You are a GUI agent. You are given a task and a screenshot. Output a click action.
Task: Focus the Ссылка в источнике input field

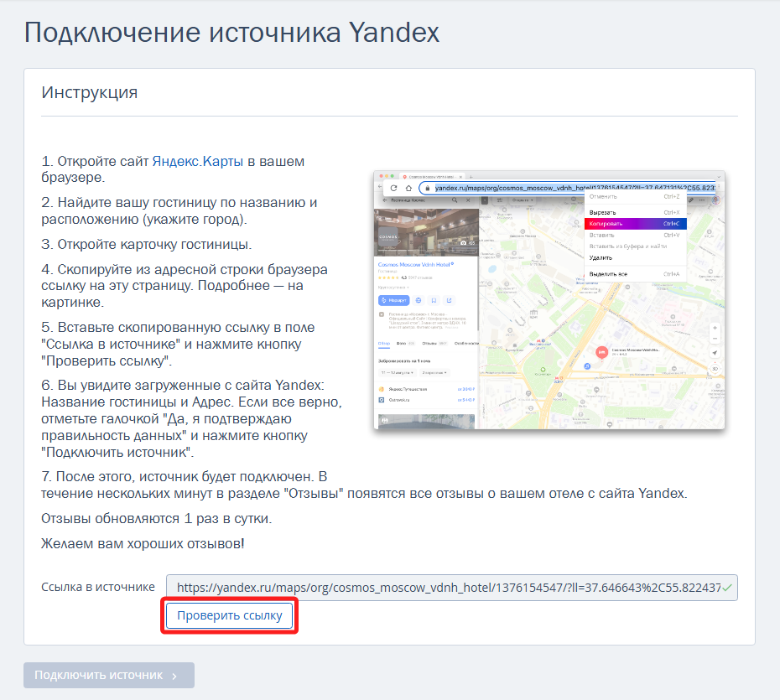click(x=452, y=588)
